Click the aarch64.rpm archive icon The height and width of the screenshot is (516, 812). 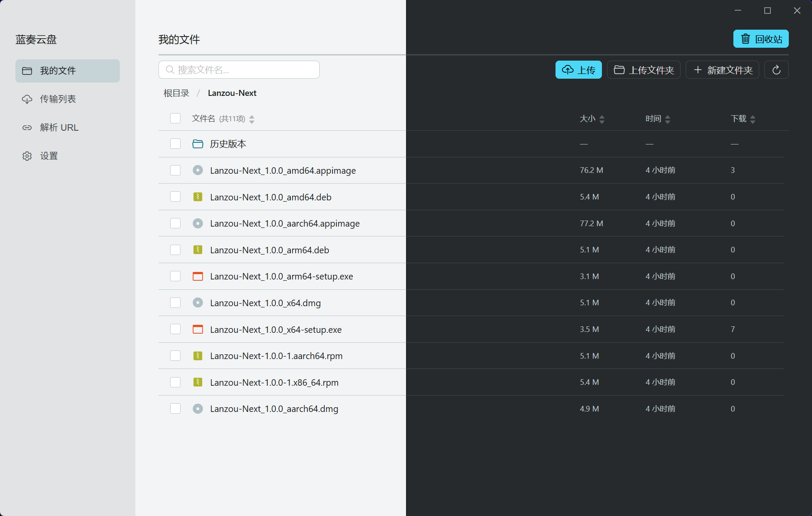point(198,356)
